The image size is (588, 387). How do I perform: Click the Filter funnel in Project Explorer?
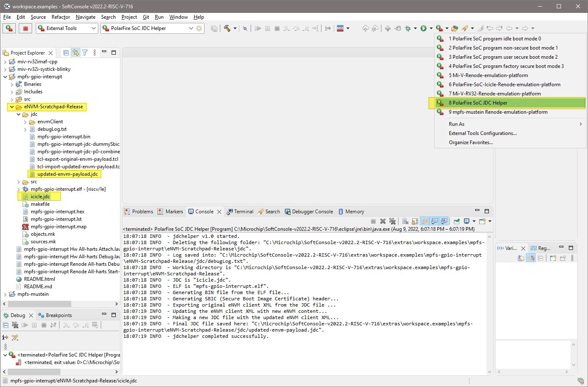(85, 52)
